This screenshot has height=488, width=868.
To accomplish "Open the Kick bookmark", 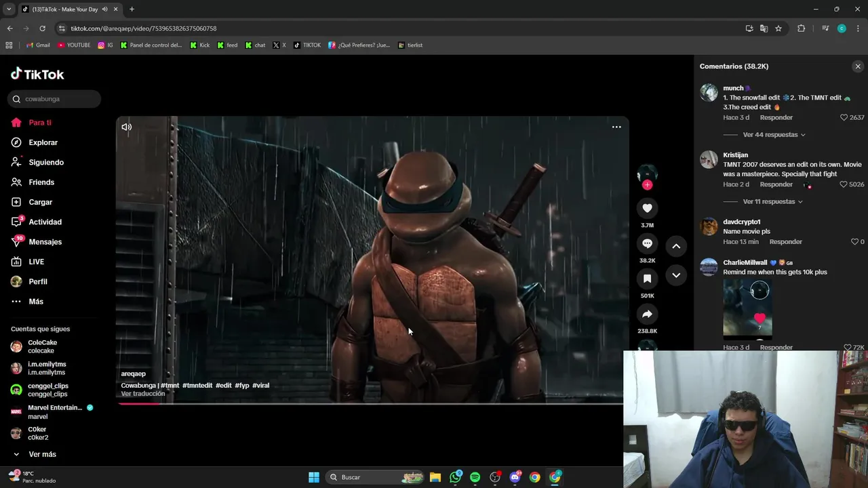I will pos(200,45).
